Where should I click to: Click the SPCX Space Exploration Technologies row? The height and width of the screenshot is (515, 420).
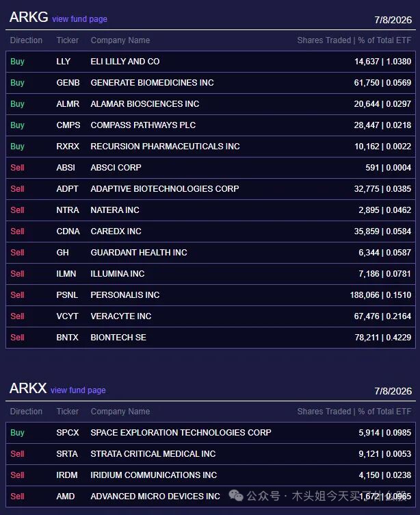(211, 433)
